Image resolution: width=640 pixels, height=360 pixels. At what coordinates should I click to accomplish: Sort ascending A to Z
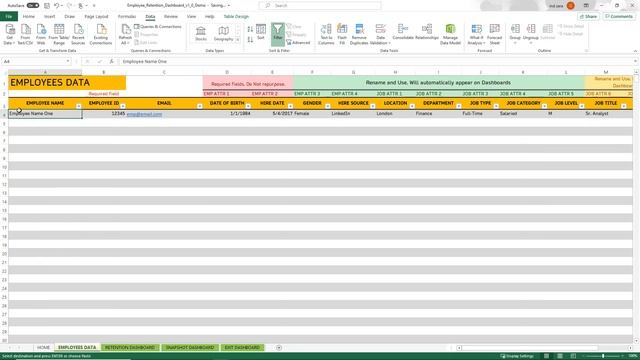pyautogui.click(x=250, y=29)
